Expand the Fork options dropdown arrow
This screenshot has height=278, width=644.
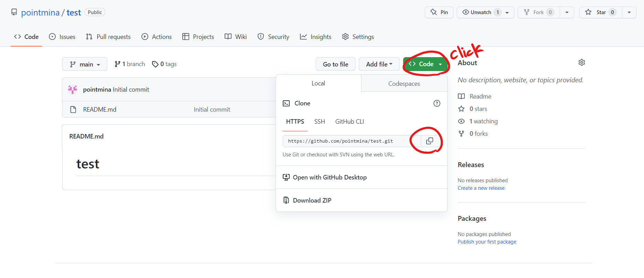[x=567, y=12]
